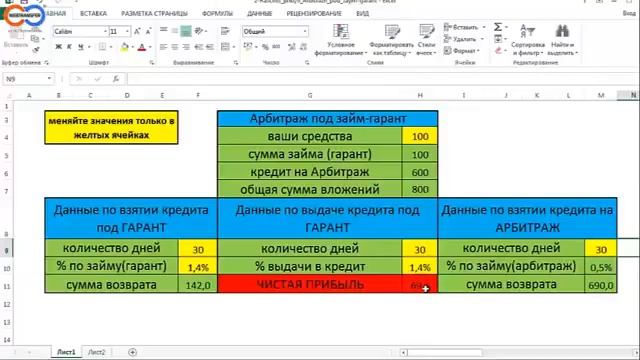640x360 pixels.
Task: Align text right in cell
Action: (186, 47)
